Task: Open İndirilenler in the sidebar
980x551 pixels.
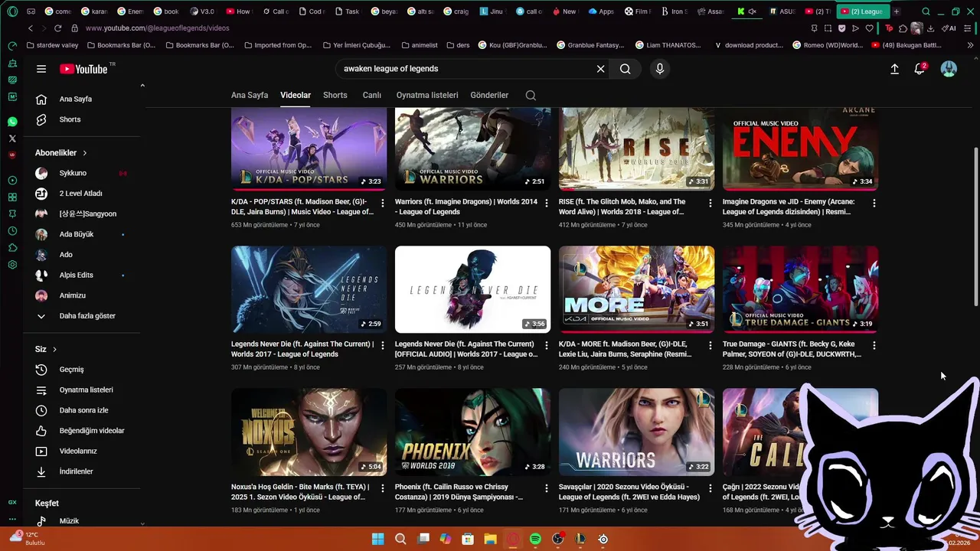Action: (x=77, y=472)
